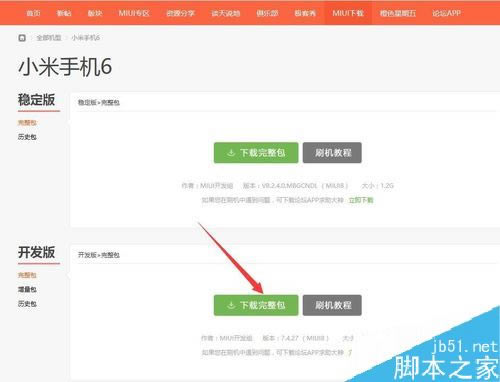
Task: Click the 大小：1.2G size text
Action: 378,186
